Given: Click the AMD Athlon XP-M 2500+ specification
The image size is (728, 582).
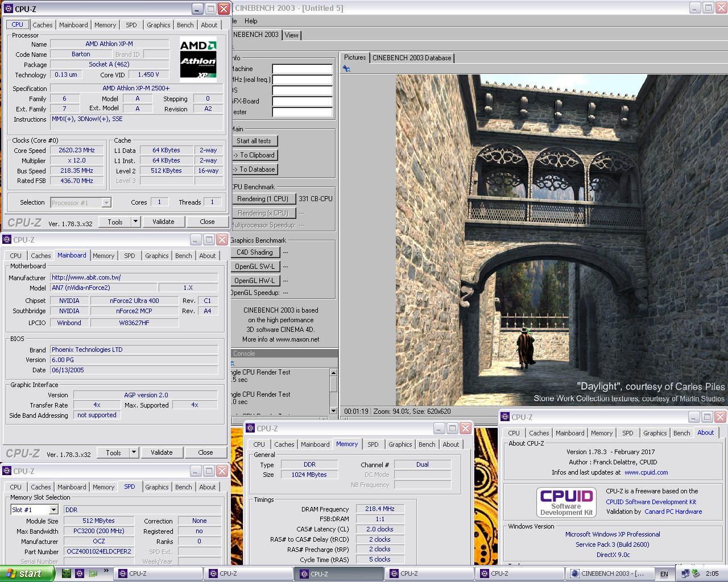Looking at the screenshot, I should 136,88.
